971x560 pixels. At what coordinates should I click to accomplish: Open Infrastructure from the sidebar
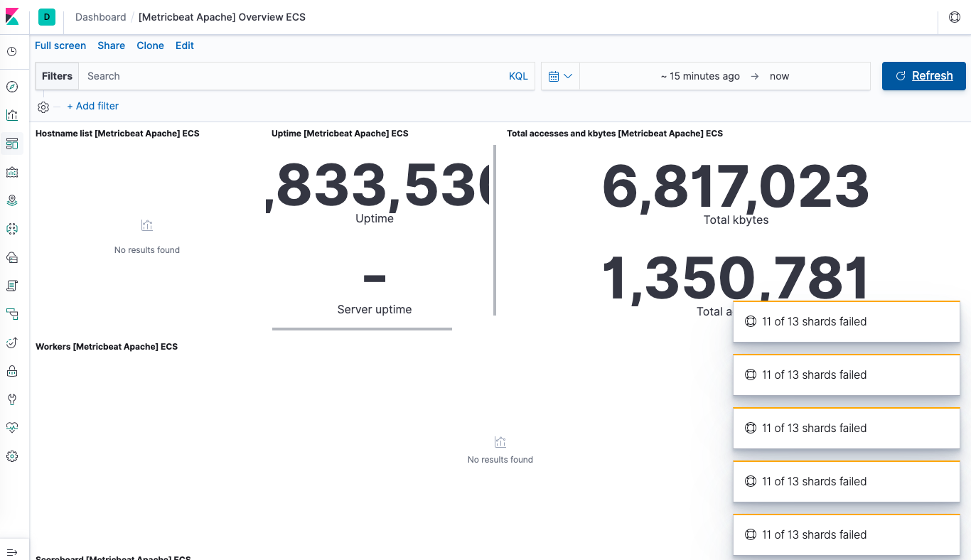pyautogui.click(x=12, y=257)
